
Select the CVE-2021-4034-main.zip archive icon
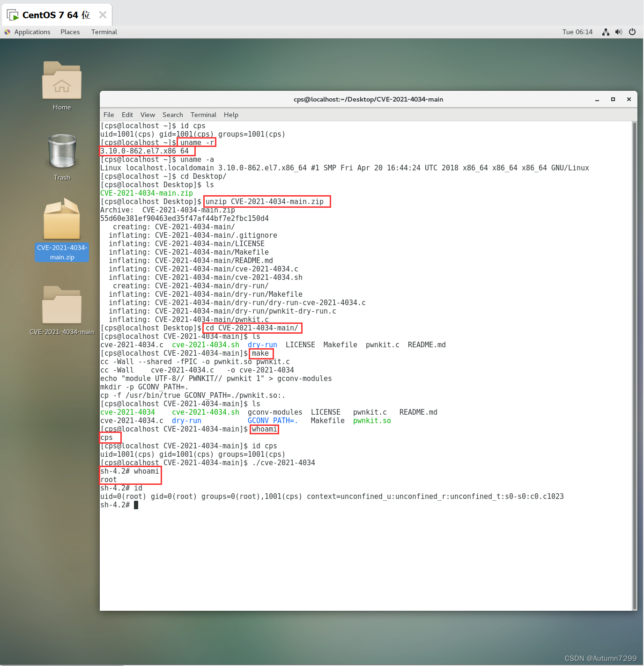[62, 219]
